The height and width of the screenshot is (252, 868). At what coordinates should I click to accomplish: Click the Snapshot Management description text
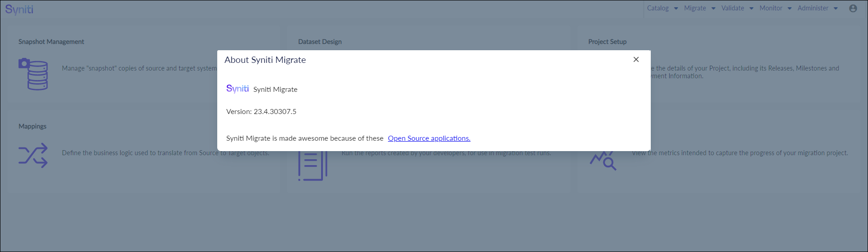point(140,68)
